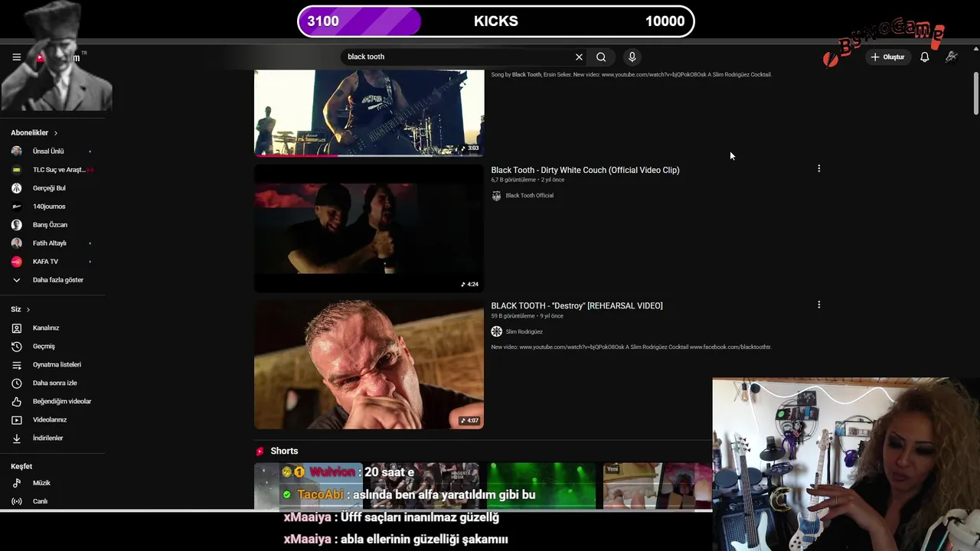Open Black Tooth Official channel link

coord(529,195)
